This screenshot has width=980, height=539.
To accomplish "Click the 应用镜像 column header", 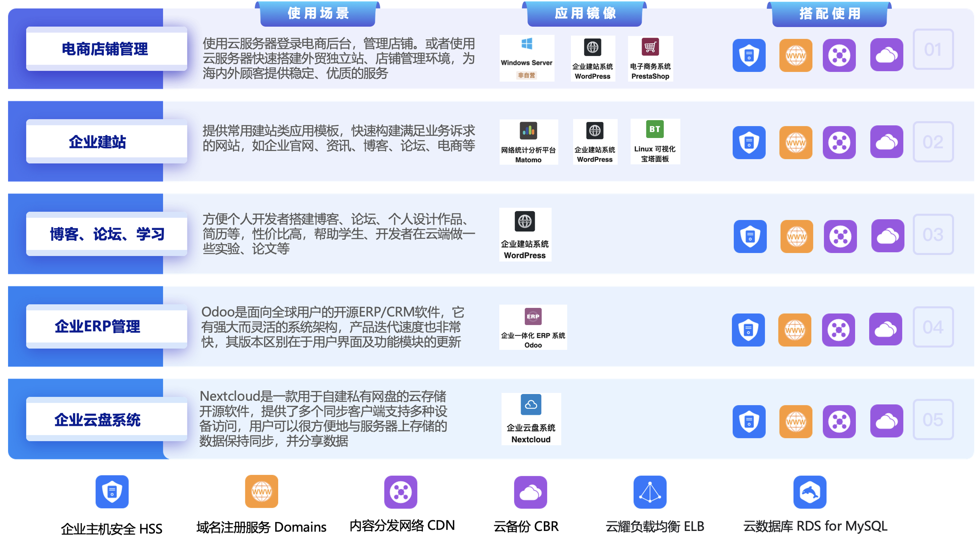I will tap(585, 14).
